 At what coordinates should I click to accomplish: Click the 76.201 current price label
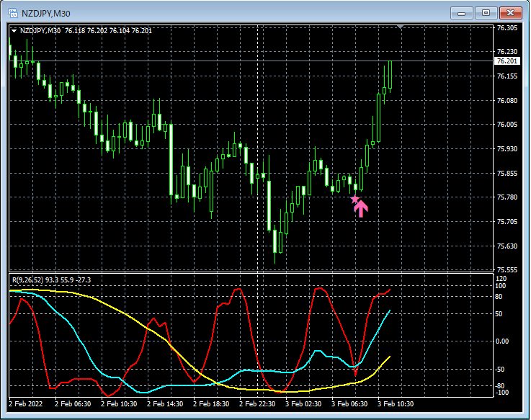click(507, 61)
